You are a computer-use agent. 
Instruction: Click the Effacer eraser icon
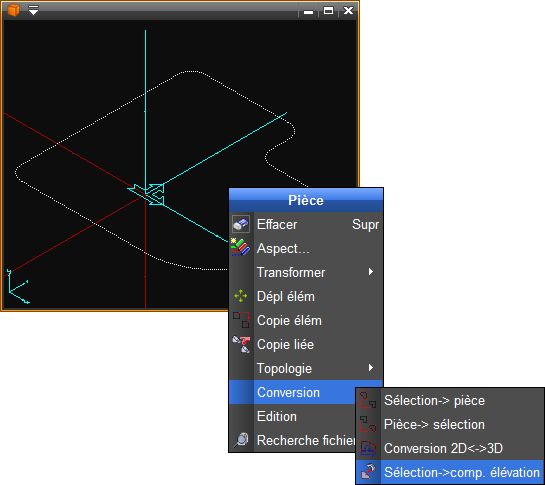coord(241,224)
